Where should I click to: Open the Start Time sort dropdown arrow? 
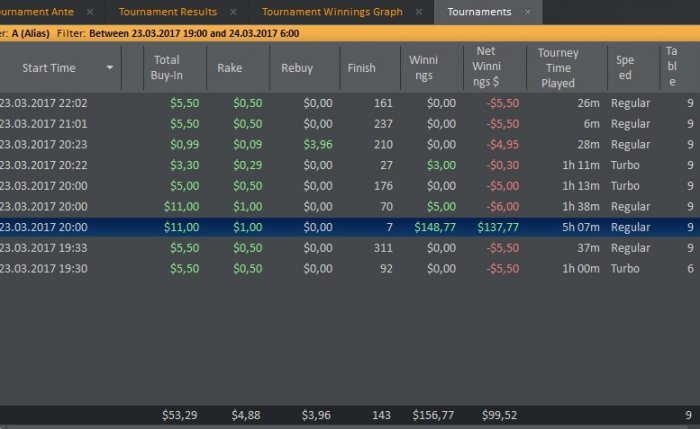109,68
